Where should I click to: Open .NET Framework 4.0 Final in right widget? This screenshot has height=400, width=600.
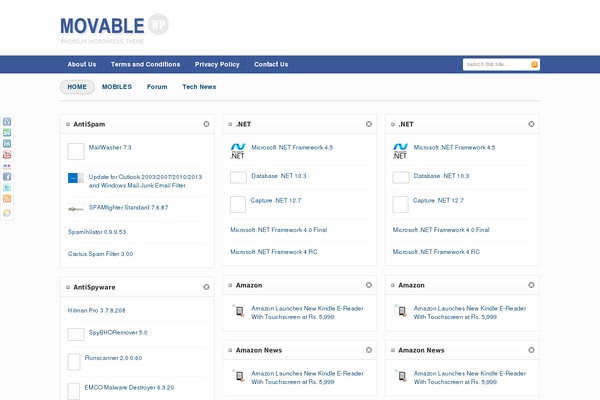click(441, 230)
